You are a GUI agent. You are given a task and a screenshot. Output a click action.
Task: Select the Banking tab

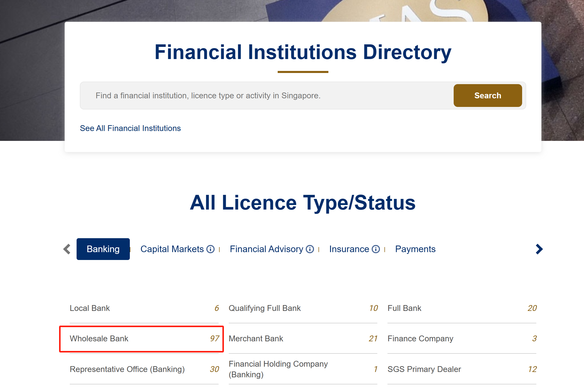point(103,249)
